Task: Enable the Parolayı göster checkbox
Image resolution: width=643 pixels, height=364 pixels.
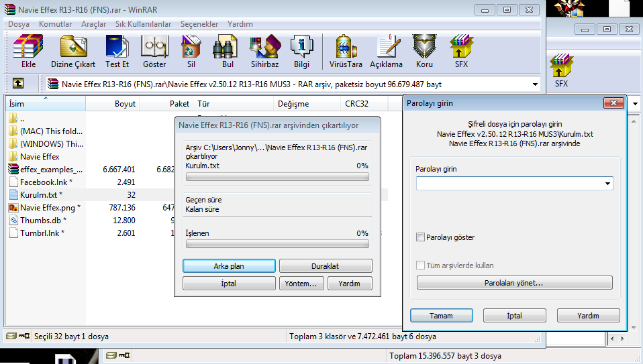Action: pos(420,237)
